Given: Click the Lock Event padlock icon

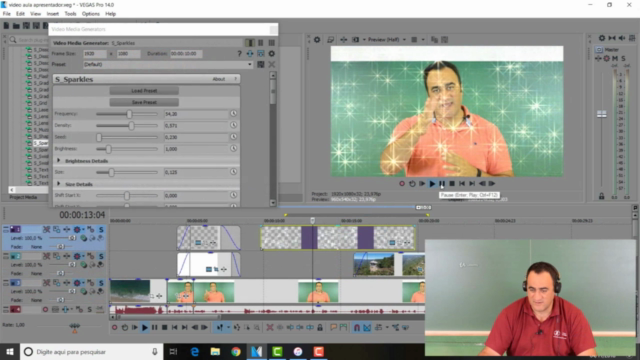Looking at the screenshot, I should (320, 327).
